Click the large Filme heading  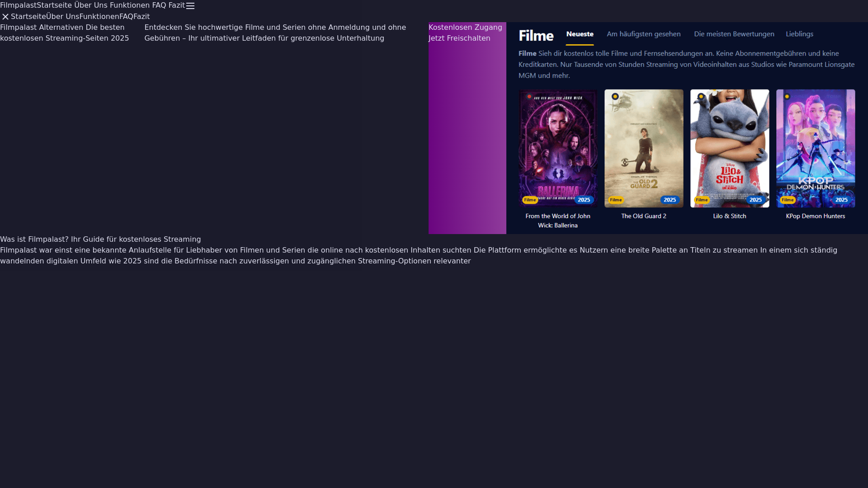pos(536,35)
